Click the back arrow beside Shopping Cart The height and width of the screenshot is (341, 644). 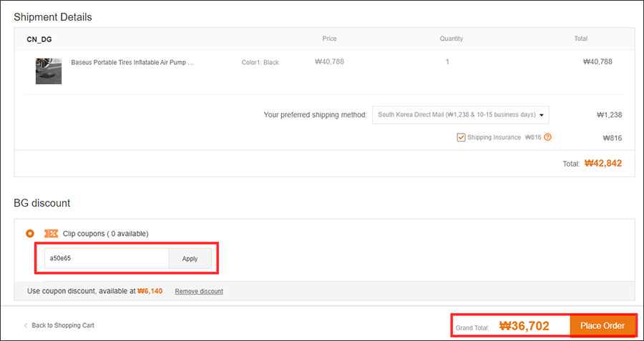26,325
